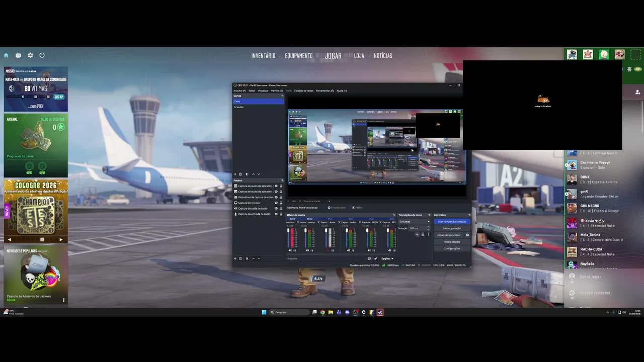Image resolution: width=644 pixels, height=362 pixels.
Task: Add a transition with plus icon
Action: [x=417, y=234]
